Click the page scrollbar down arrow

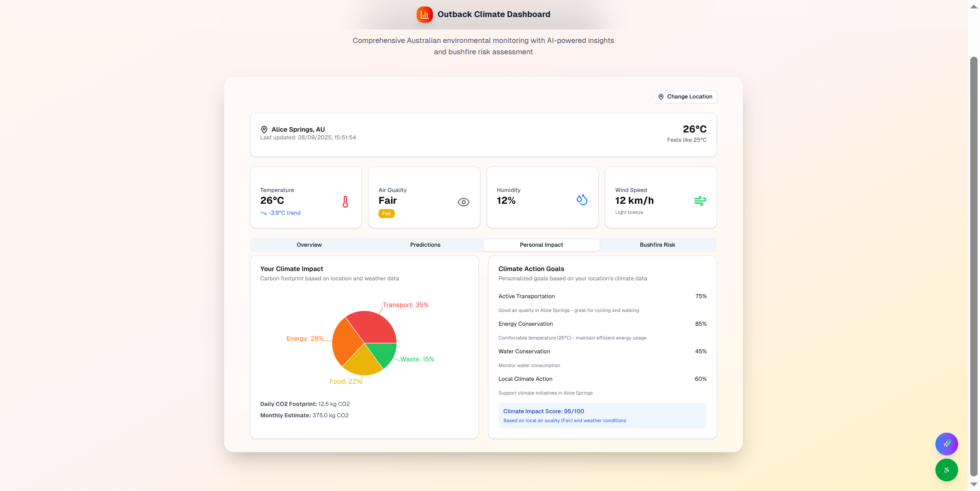(974, 485)
